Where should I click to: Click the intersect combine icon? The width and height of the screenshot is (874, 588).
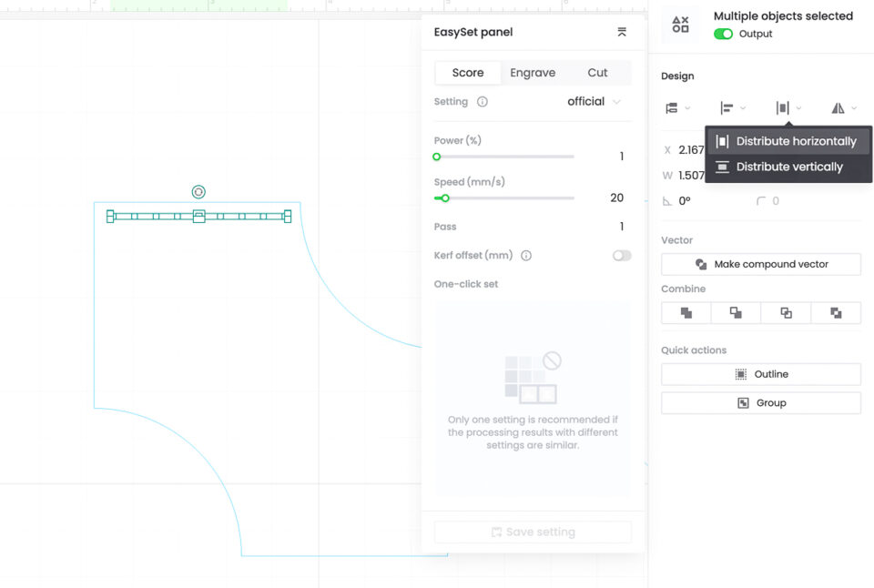click(x=786, y=313)
